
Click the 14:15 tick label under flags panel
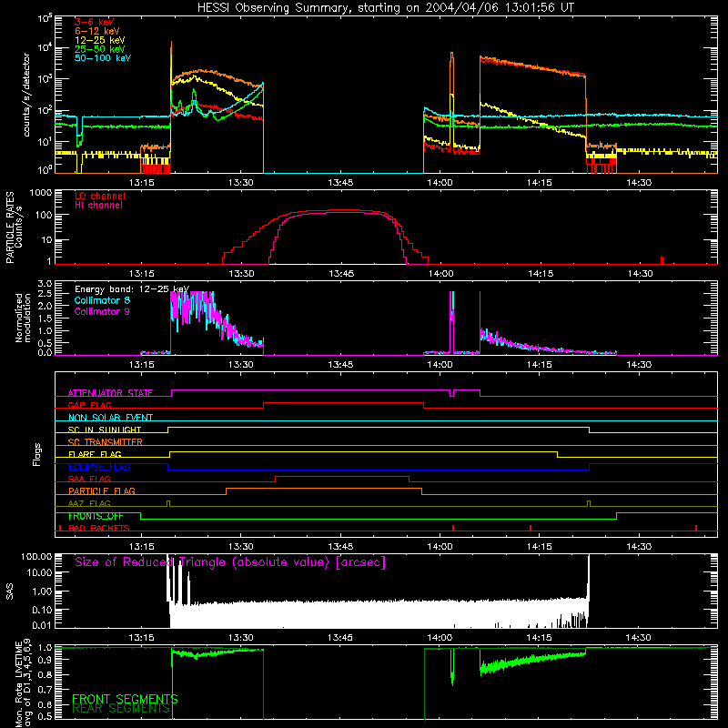pyautogui.click(x=539, y=547)
